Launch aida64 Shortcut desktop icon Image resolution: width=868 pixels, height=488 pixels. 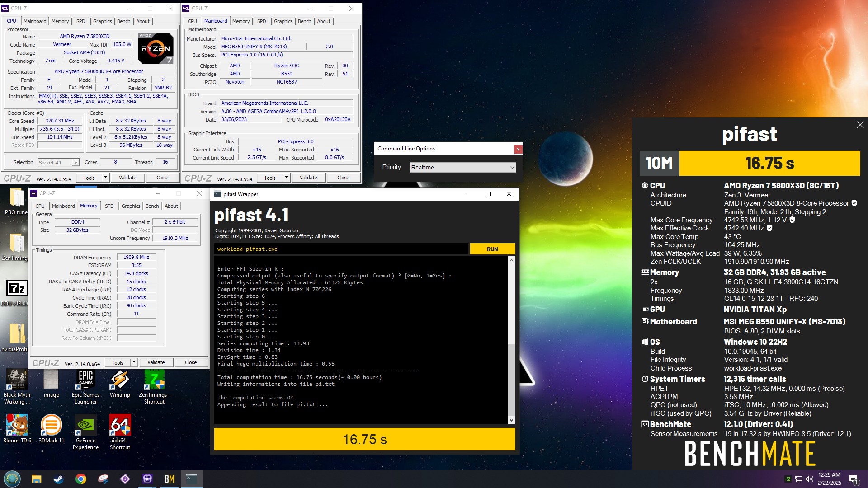click(120, 432)
